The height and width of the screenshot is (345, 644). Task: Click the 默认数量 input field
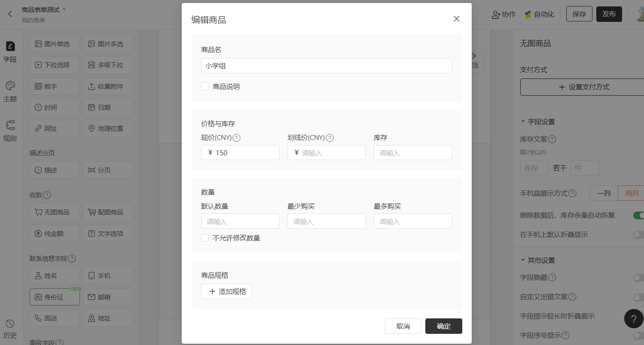click(240, 221)
